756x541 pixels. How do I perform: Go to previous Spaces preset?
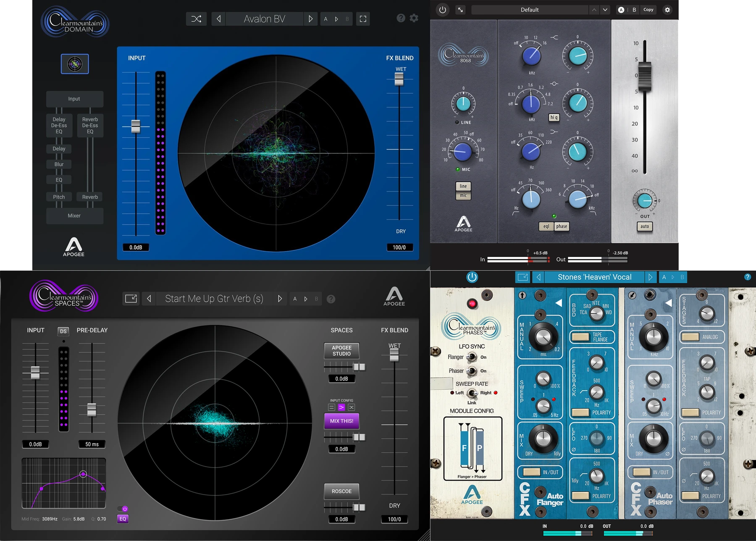[x=149, y=299]
